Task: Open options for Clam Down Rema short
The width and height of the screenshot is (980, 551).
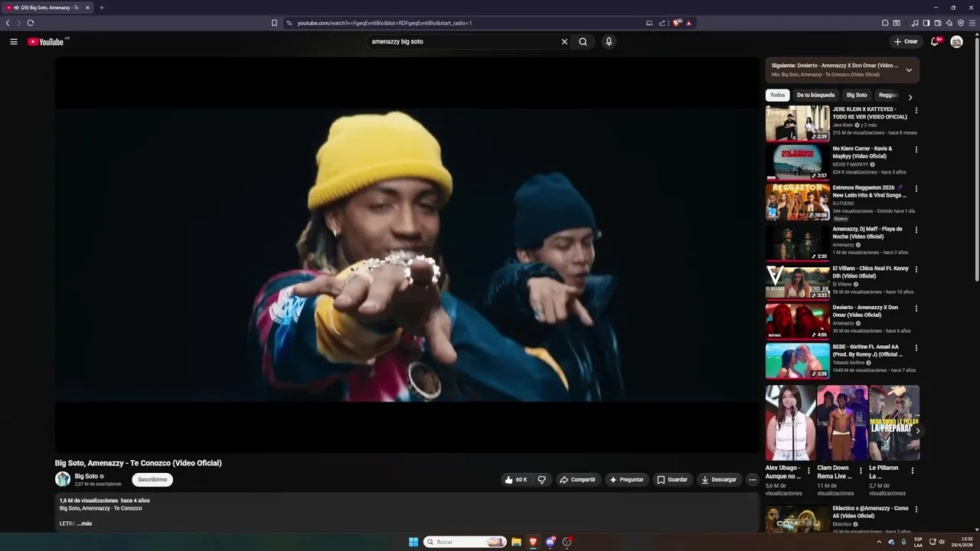Action: coord(861,471)
